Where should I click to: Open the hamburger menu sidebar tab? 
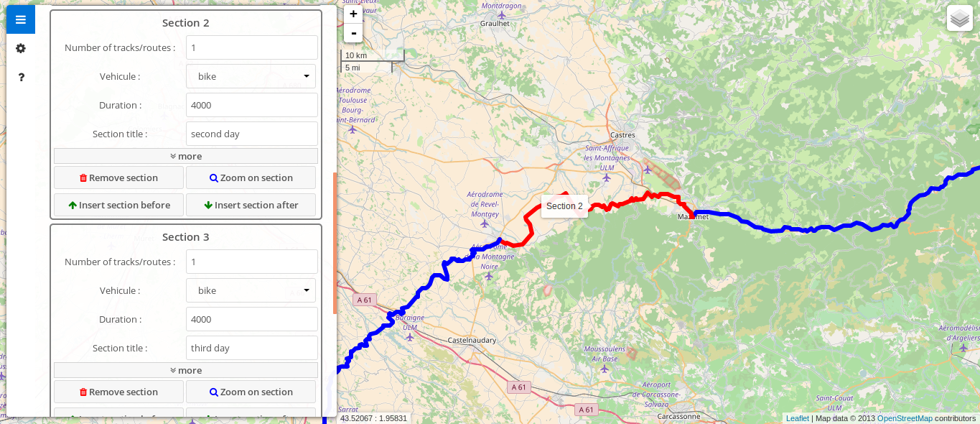coord(21,19)
